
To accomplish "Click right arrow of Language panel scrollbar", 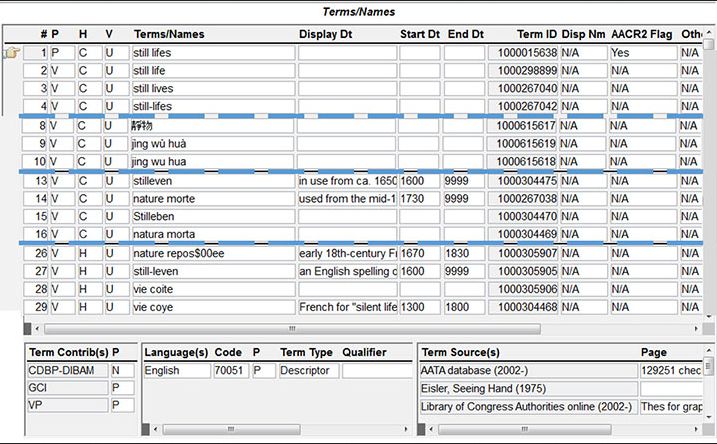I will coord(406,429).
